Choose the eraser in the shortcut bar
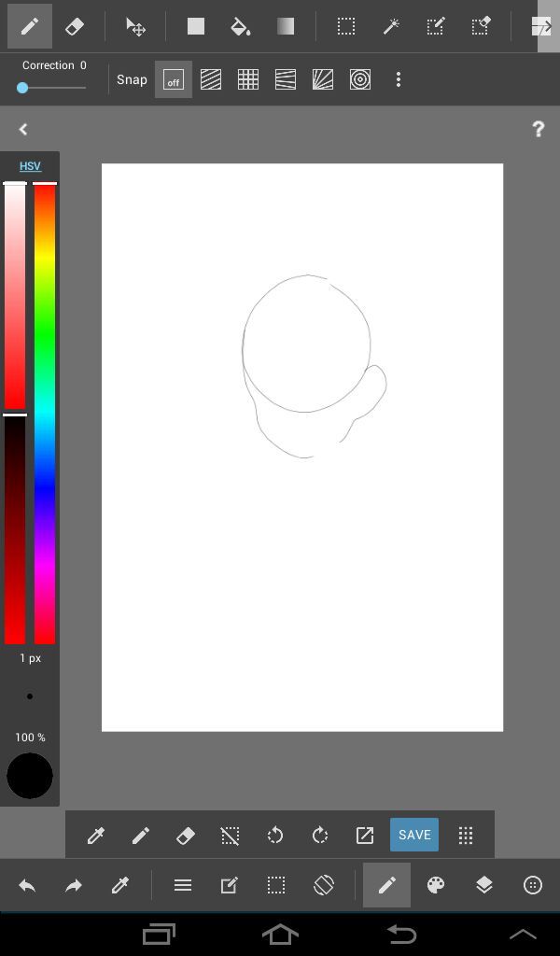Screen dimensions: 560x956 click(185, 836)
